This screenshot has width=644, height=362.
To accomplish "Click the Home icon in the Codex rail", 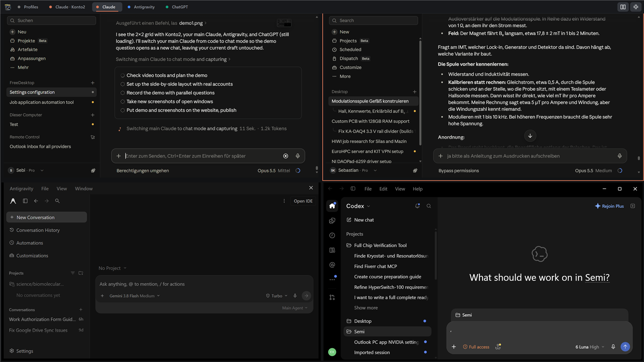I will [x=332, y=206].
